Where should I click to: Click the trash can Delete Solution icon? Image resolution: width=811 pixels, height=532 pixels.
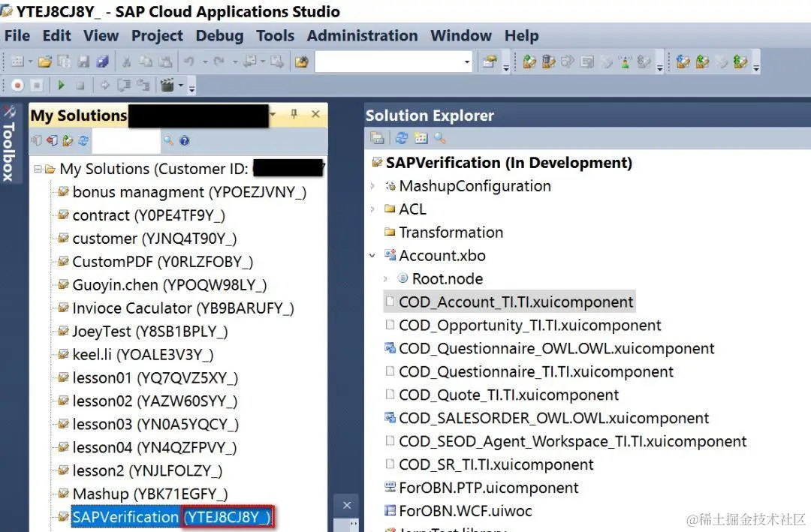pyautogui.click(x=549, y=62)
